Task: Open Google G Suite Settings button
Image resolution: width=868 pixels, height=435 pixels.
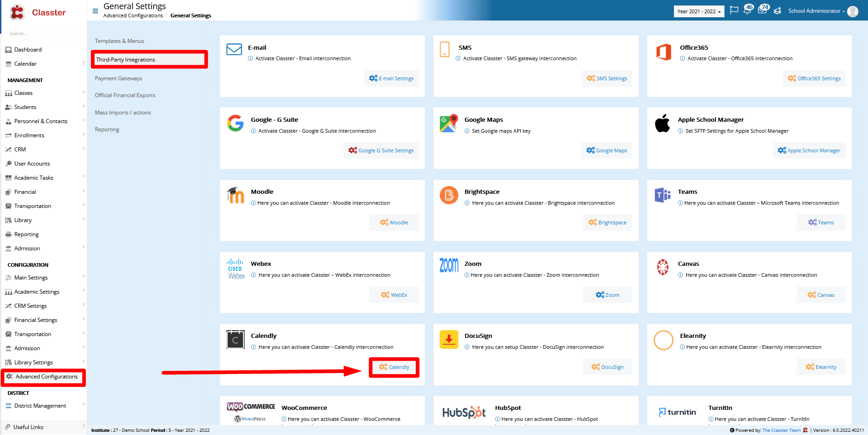Action: click(381, 150)
